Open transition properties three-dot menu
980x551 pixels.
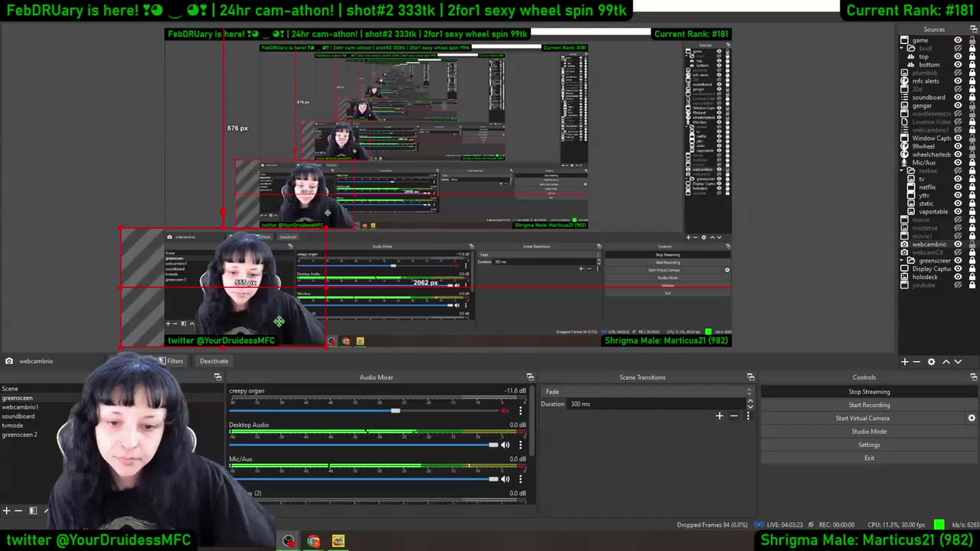(748, 416)
